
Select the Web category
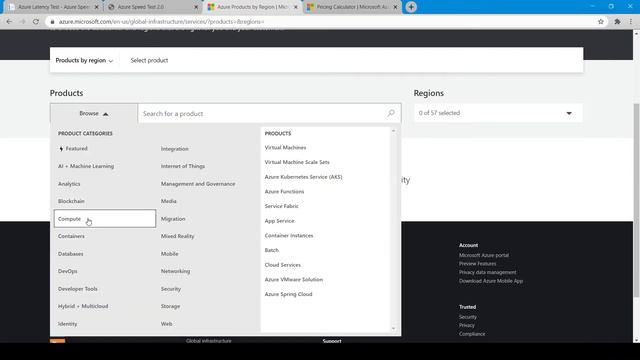pos(167,324)
